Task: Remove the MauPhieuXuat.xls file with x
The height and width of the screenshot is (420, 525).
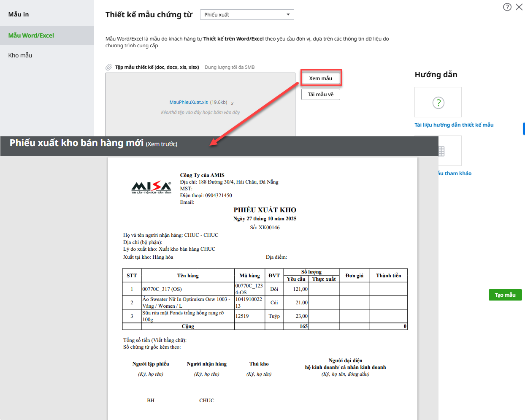Action: coord(232,103)
